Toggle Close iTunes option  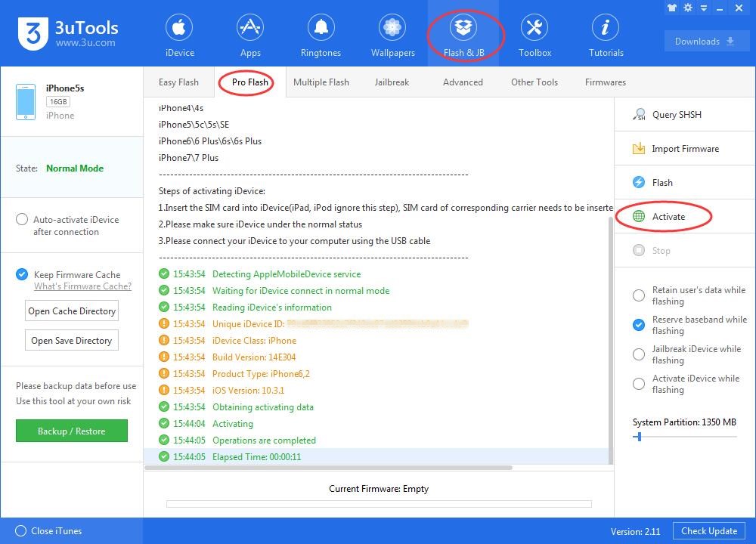pyautogui.click(x=20, y=530)
